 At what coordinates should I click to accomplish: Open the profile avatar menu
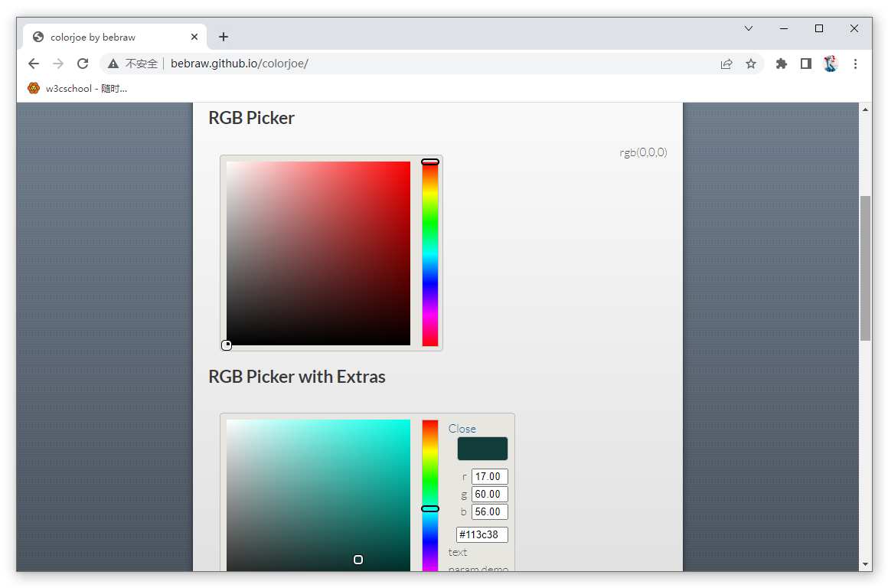coord(831,64)
